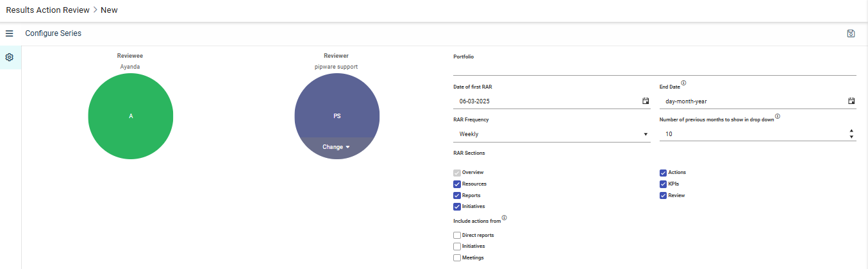The image size is (868, 269).
Task: Uncheck the Review section checkbox
Action: (664, 195)
